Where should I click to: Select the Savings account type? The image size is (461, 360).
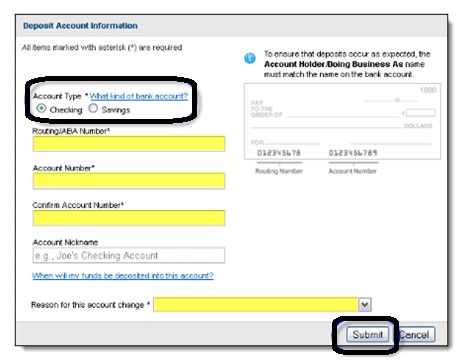(93, 108)
